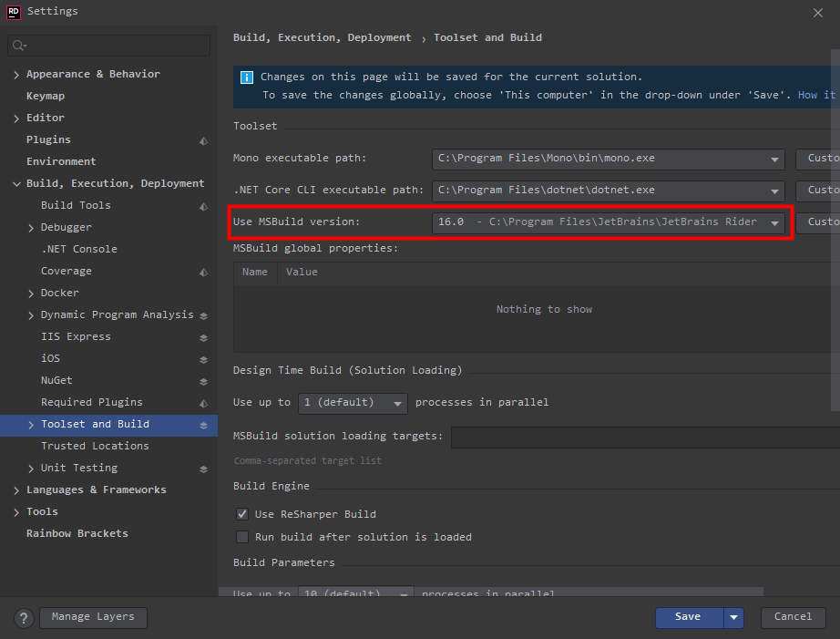Click Custom button next to .NET Core CLI path
Viewport: 840px width, 639px height.
tap(818, 191)
